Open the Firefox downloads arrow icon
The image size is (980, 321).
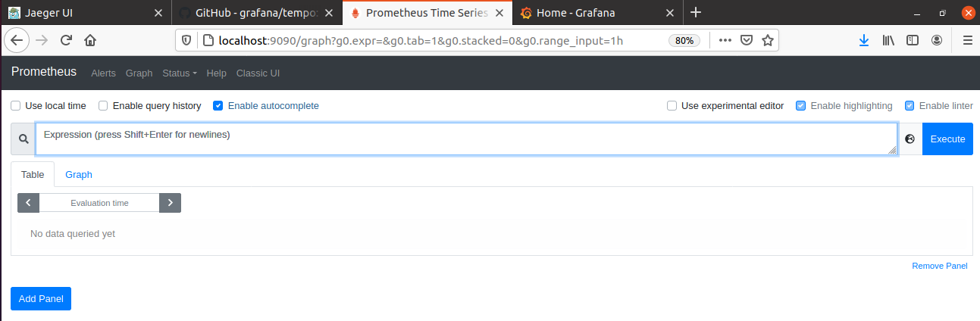coord(863,40)
